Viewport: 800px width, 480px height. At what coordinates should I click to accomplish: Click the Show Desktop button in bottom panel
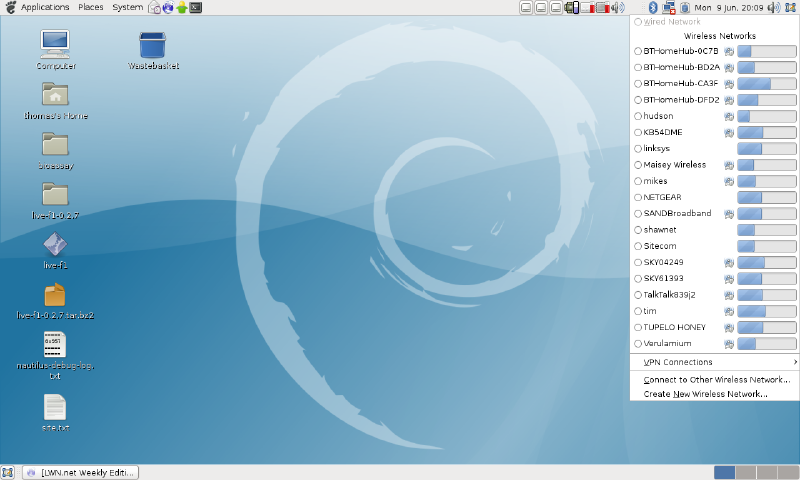point(8,472)
